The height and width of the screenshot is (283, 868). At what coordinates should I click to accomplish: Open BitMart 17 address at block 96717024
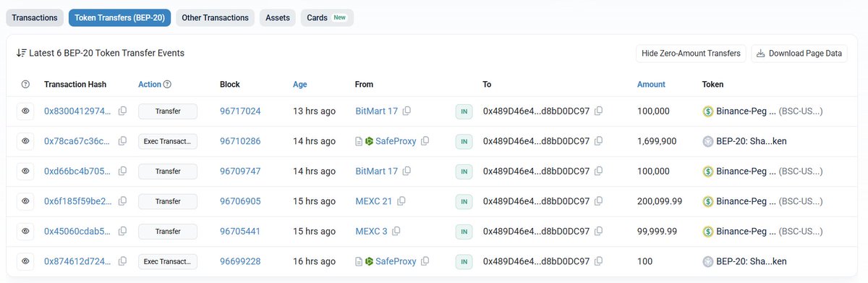377,111
